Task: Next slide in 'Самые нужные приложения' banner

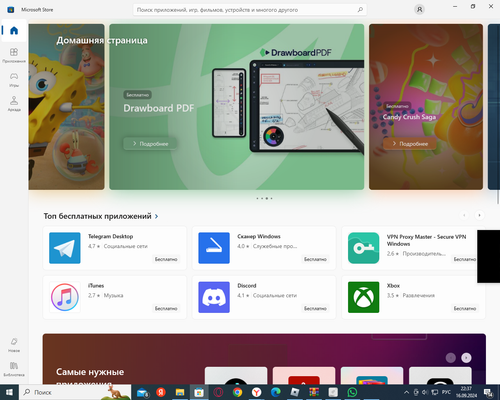Action: [x=466, y=358]
